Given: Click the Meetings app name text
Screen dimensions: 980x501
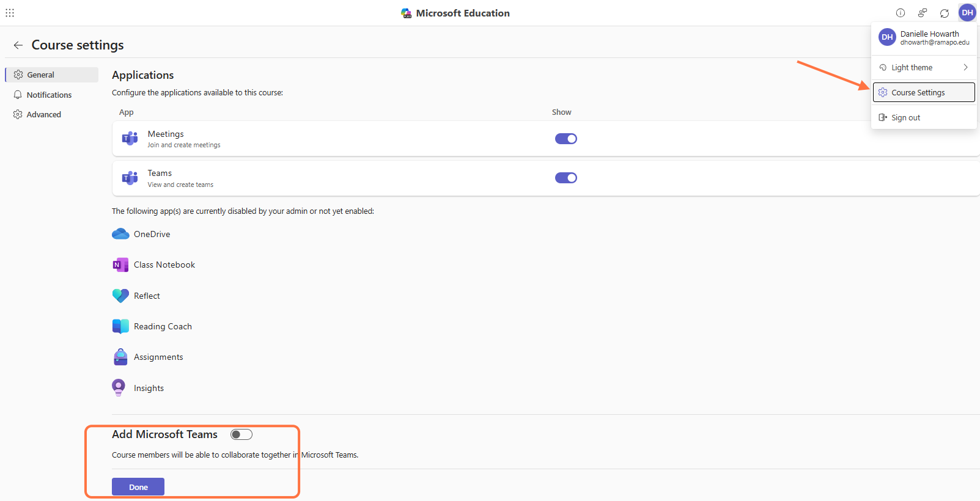Looking at the screenshot, I should [x=166, y=134].
